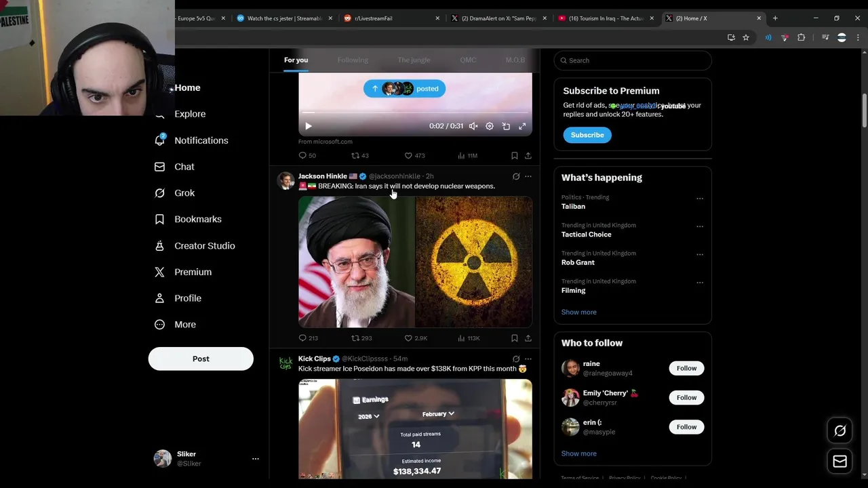Switch to the M.O.B tab
Viewport: 868px width, 488px height.
click(515, 60)
